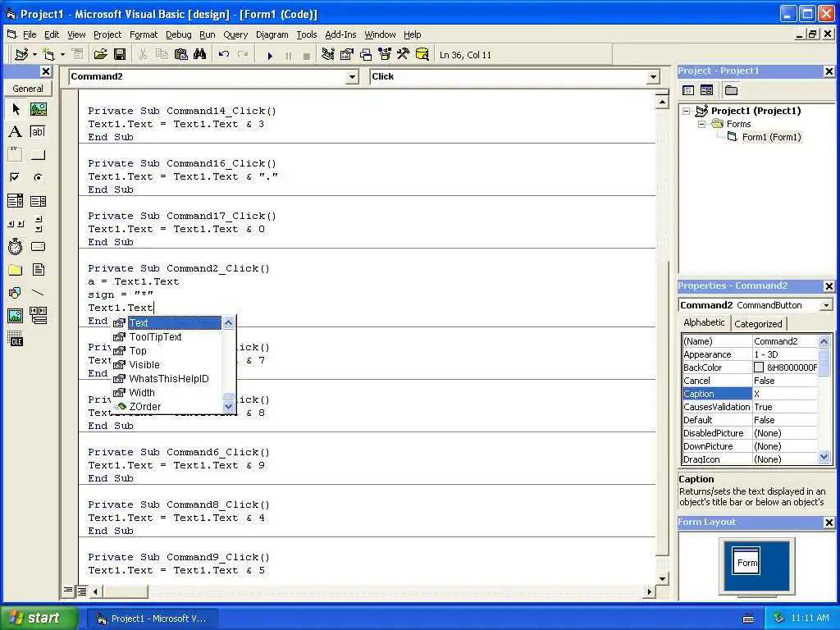Screen dimensions: 840x630
Task: Switch to the Categorized properties tab
Action: click(x=758, y=323)
